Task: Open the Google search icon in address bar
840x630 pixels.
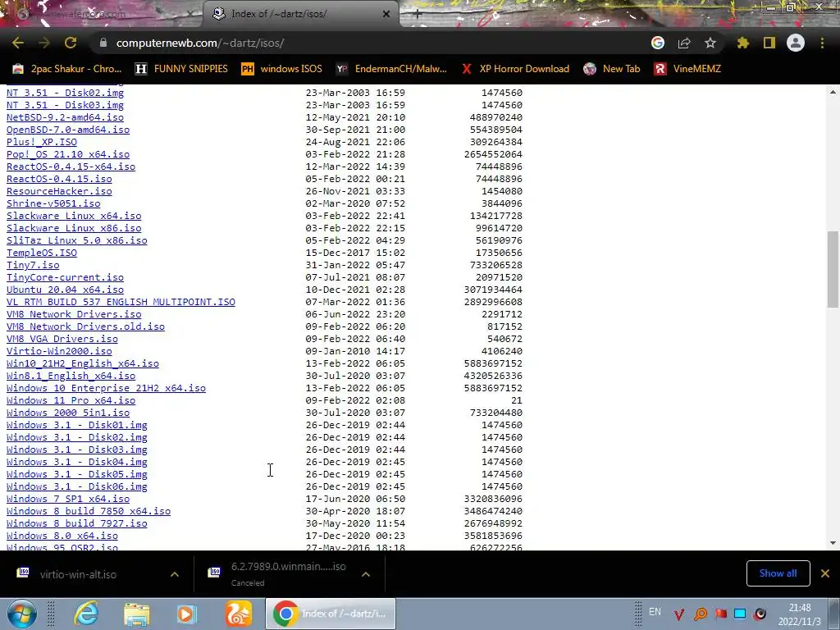Action: pyautogui.click(x=658, y=43)
